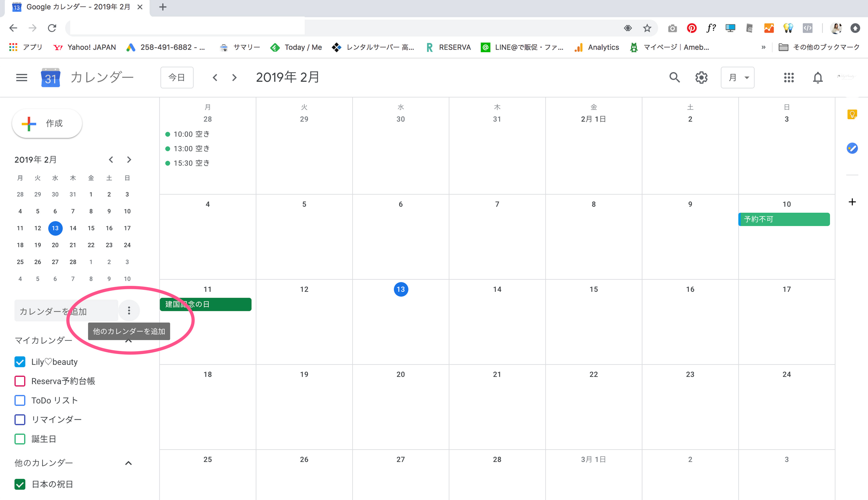Open 予約不可 event on the 10th
The width and height of the screenshot is (868, 500).
click(x=784, y=220)
